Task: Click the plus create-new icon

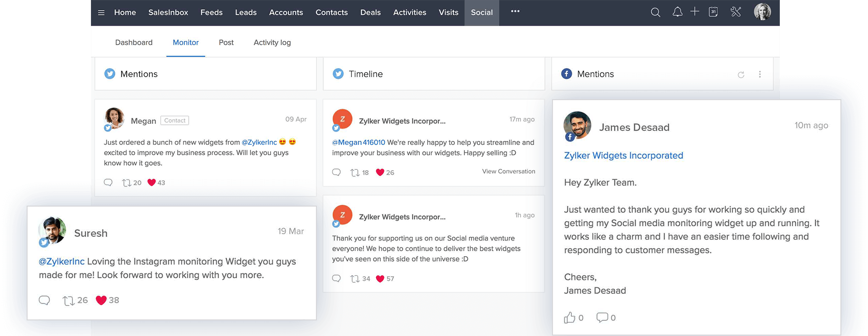Action: coord(695,11)
